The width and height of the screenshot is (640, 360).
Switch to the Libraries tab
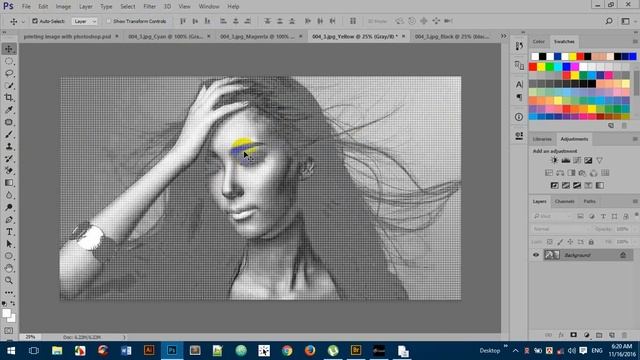[x=542, y=139]
